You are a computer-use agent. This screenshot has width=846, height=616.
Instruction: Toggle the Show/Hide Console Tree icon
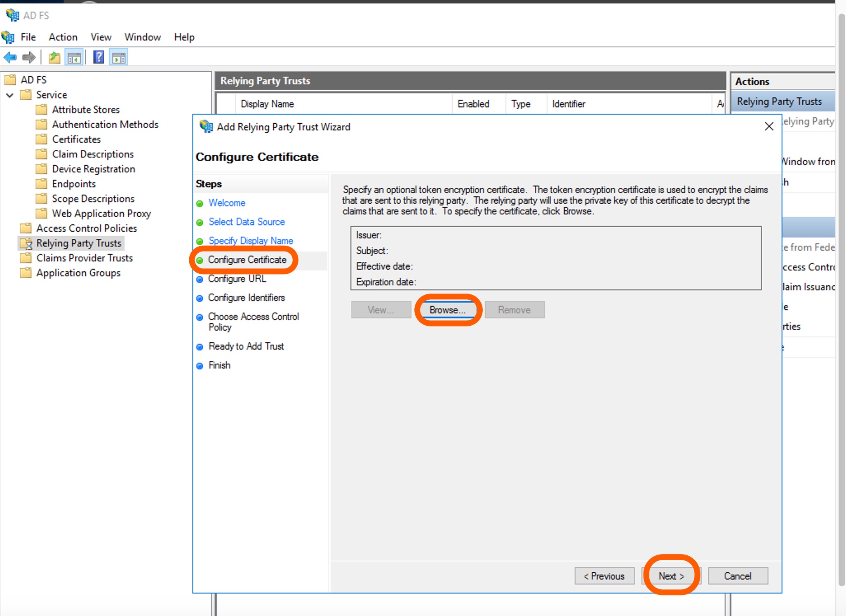(x=75, y=57)
